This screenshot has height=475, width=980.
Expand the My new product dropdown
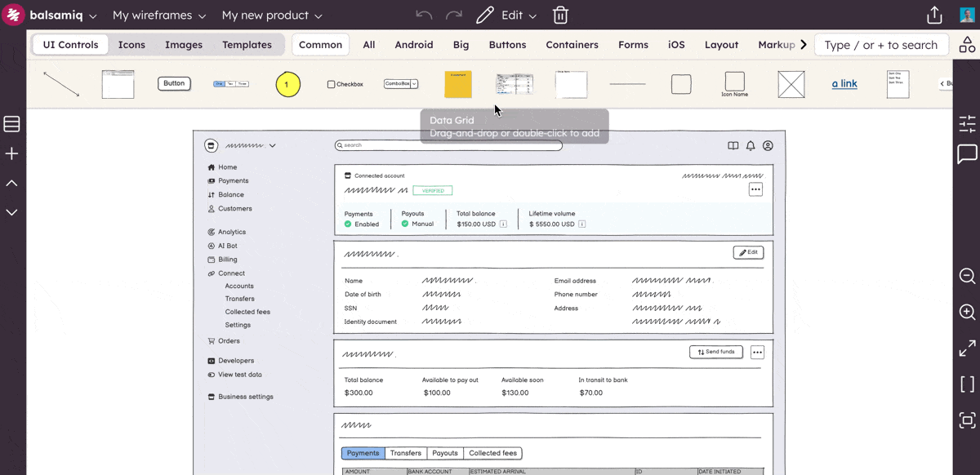272,16
